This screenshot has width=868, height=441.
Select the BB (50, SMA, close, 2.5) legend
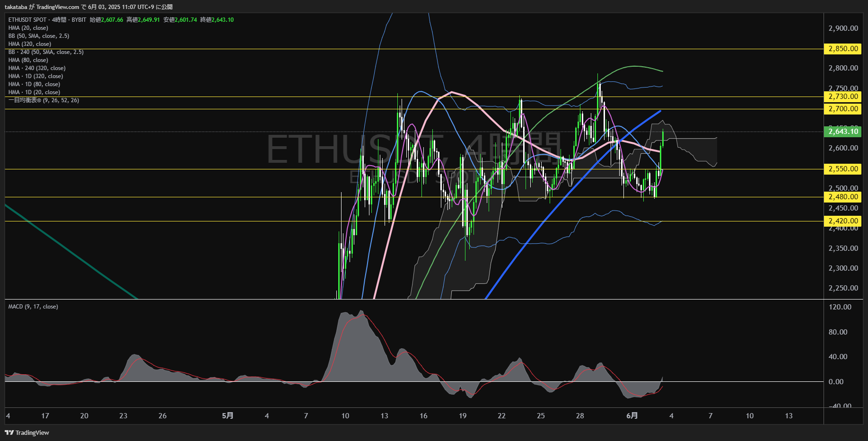pyautogui.click(x=39, y=36)
